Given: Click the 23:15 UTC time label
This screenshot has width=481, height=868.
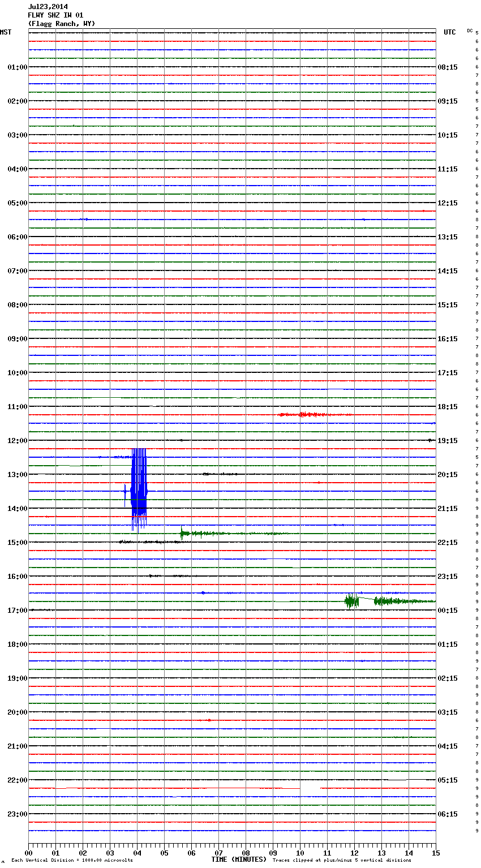Looking at the screenshot, I should pyautogui.click(x=448, y=577).
